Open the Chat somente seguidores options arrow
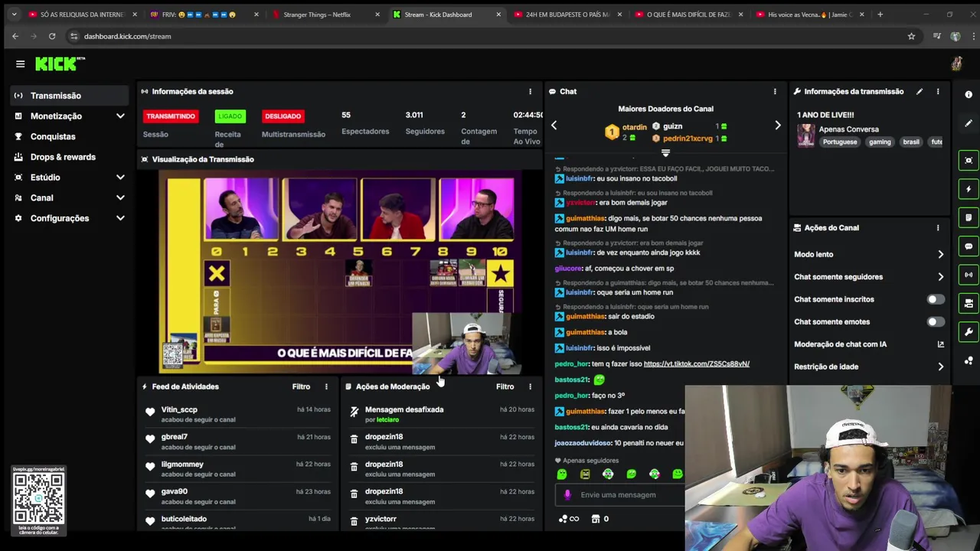980x551 pixels. (x=940, y=277)
